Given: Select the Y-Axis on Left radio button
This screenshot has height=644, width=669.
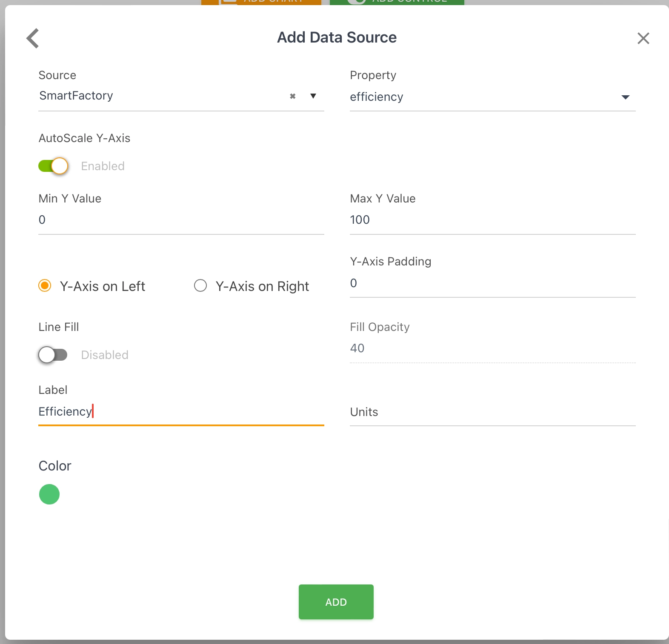Looking at the screenshot, I should [45, 286].
